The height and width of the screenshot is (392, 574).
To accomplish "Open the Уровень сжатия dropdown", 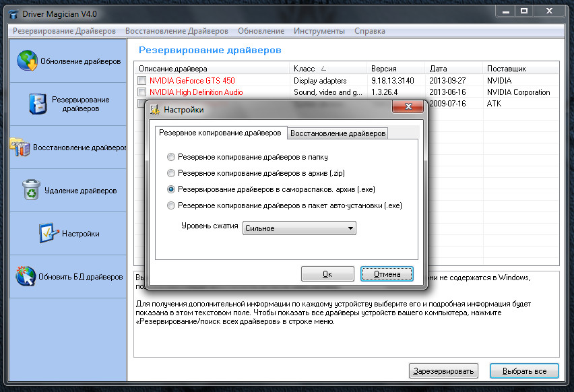I will [299, 228].
